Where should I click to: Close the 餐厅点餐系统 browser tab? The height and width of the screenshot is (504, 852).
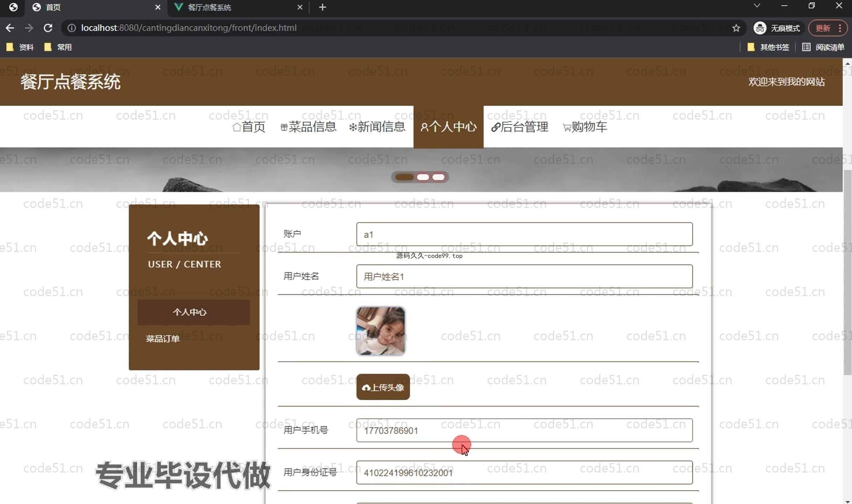tap(300, 7)
